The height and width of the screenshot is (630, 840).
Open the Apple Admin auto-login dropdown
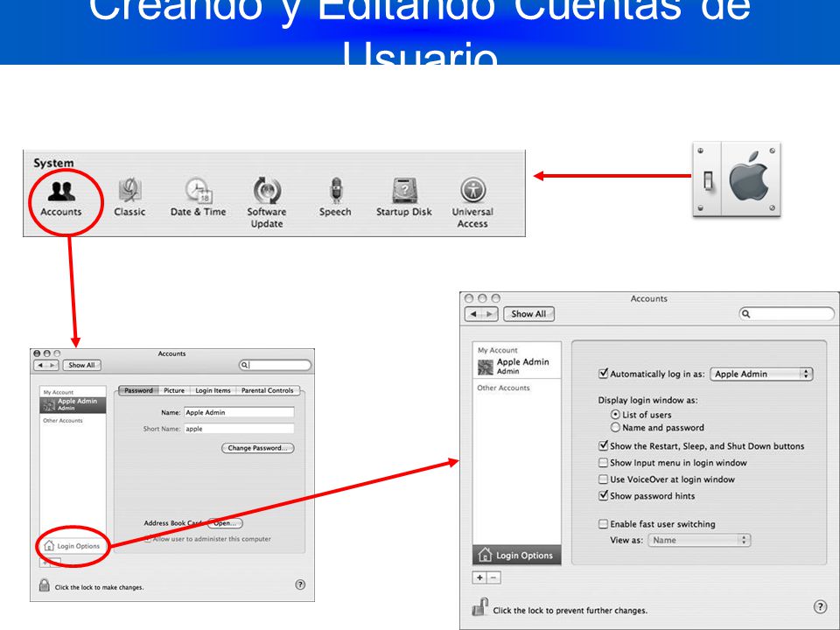pos(761,374)
